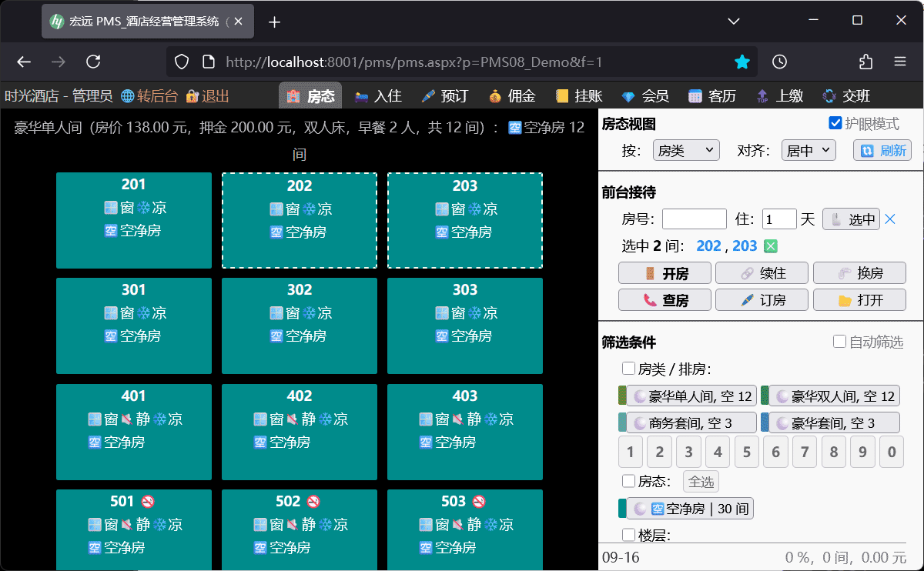This screenshot has width=924, height=571.
Task: Click the page reload icon
Action: tap(93, 62)
